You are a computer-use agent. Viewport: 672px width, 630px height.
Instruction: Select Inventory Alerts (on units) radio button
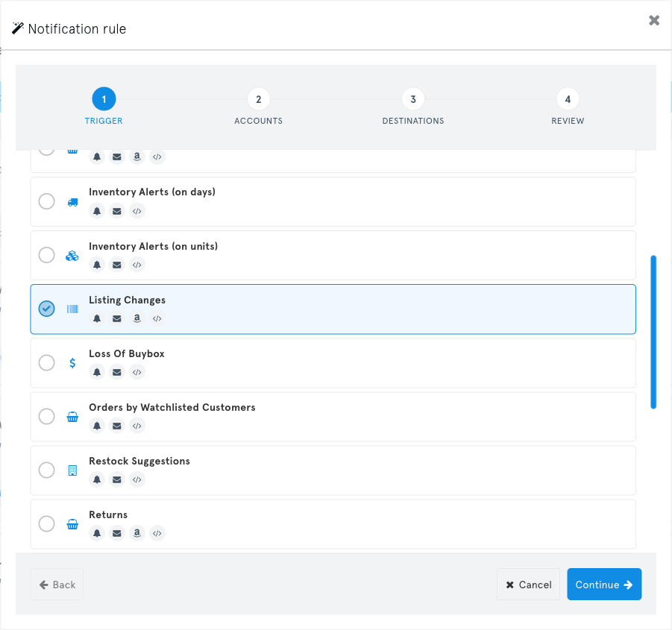pos(47,255)
